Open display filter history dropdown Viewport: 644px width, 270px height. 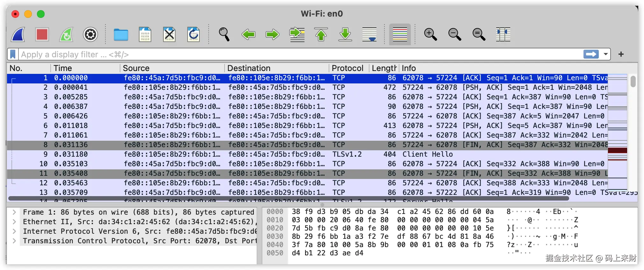point(605,54)
